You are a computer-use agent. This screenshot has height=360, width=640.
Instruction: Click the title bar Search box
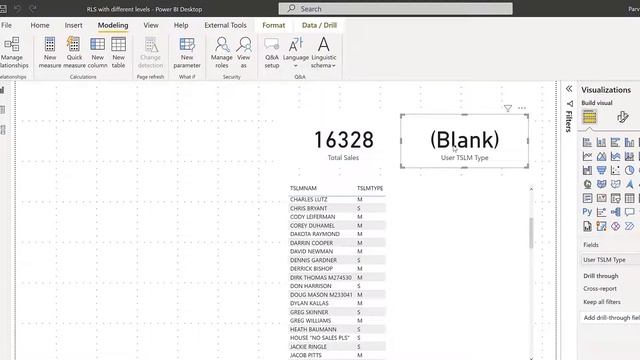click(x=396, y=9)
